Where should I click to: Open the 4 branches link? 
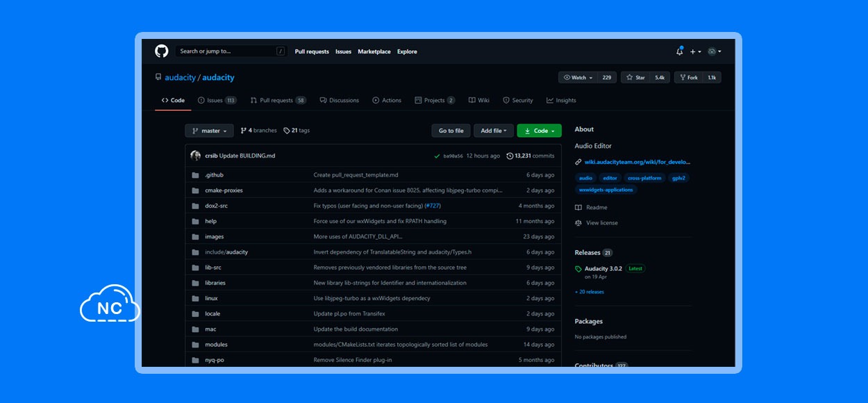258,131
